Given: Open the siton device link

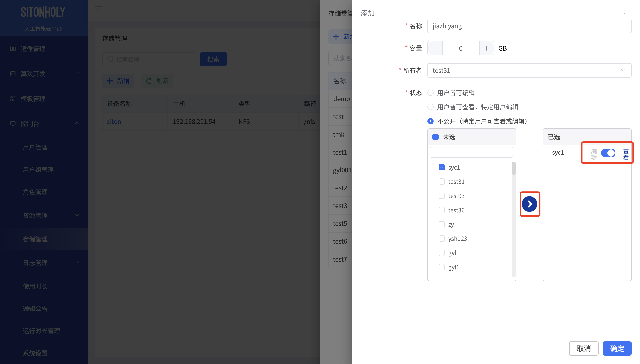Looking at the screenshot, I should [114, 121].
